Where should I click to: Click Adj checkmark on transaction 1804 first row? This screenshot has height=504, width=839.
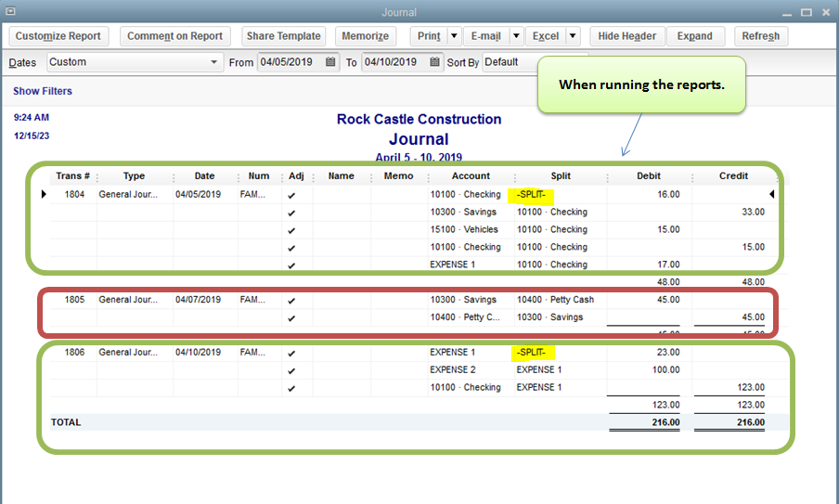pyautogui.click(x=291, y=195)
